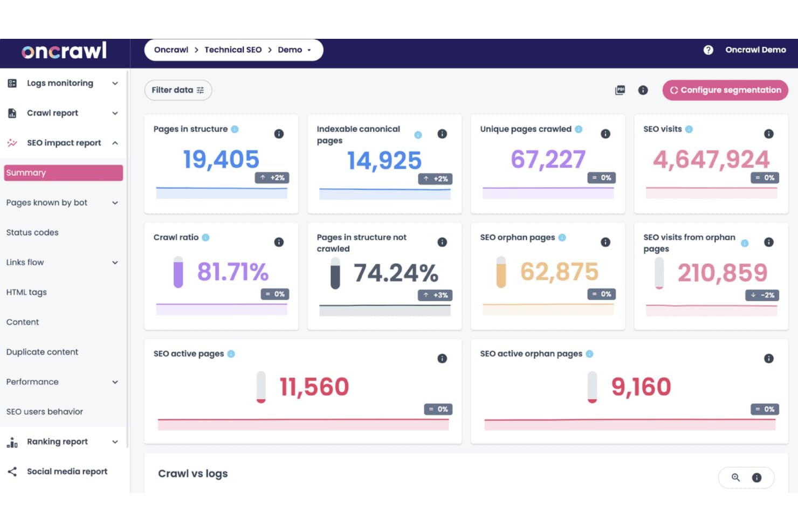
Task: Open HTML tags page
Action: 26,292
